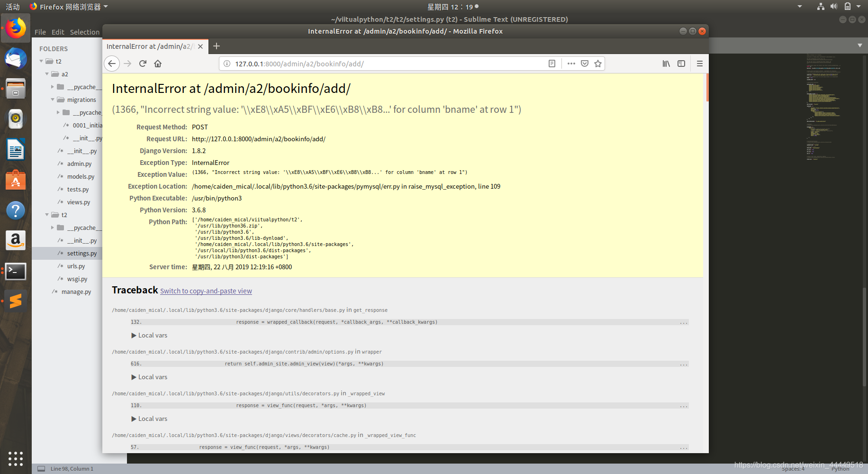The height and width of the screenshot is (474, 868).
Task: Toggle Sublime side bar status icon
Action: (41, 469)
